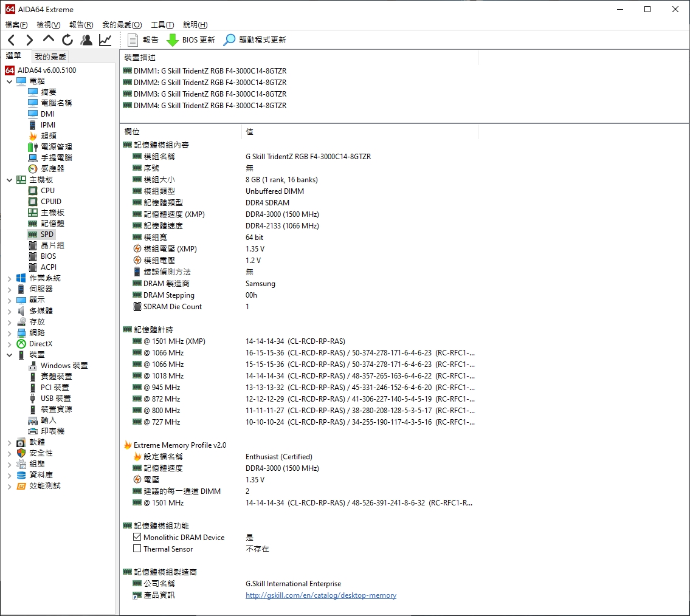Open the 檔案(F) menu
Image resolution: width=690 pixels, height=616 pixels.
[16, 25]
